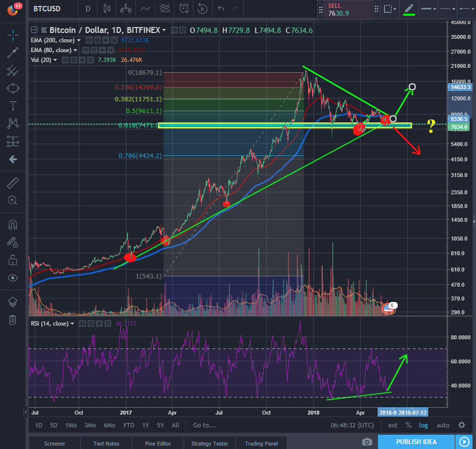Open the Bitcoin / Dollar title dropdown arrow

point(164,30)
